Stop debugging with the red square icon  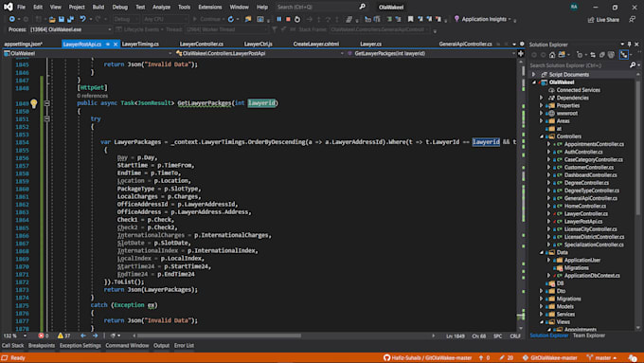pyautogui.click(x=288, y=19)
